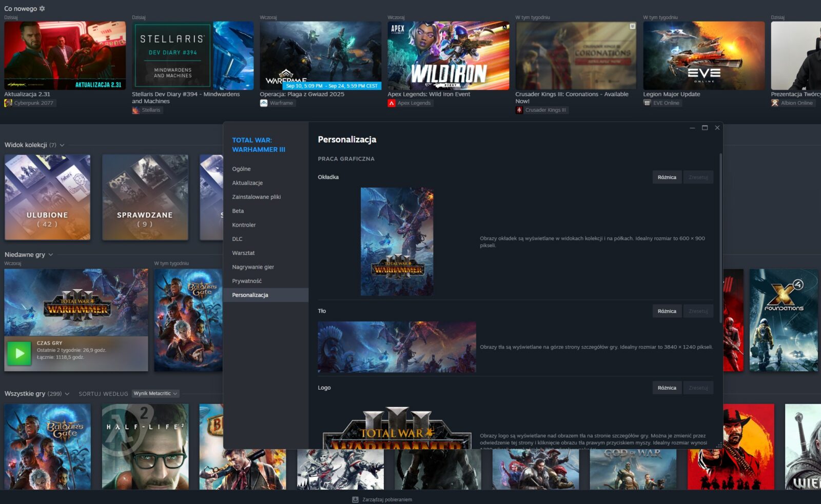Select the Warsztat menu entry

tap(243, 253)
